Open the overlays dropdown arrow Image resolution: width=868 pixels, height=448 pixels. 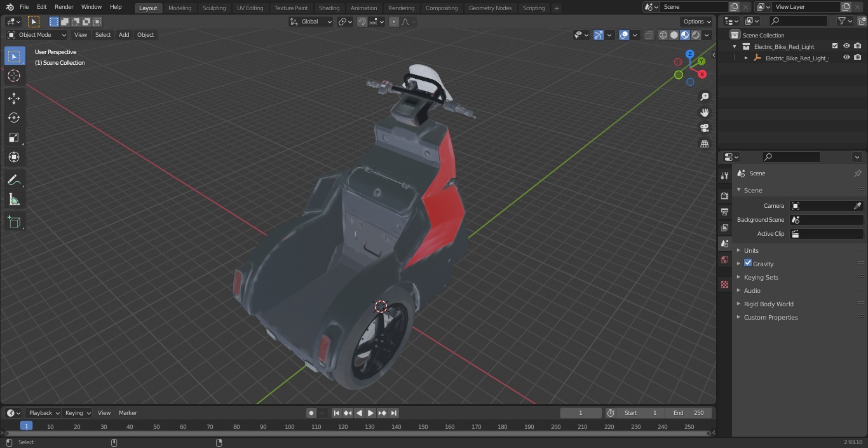point(635,35)
